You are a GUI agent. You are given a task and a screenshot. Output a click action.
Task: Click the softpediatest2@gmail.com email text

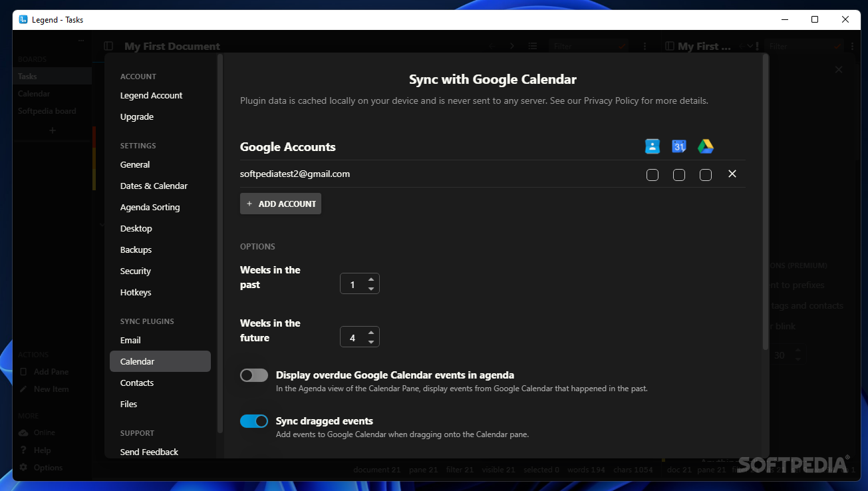click(x=295, y=174)
